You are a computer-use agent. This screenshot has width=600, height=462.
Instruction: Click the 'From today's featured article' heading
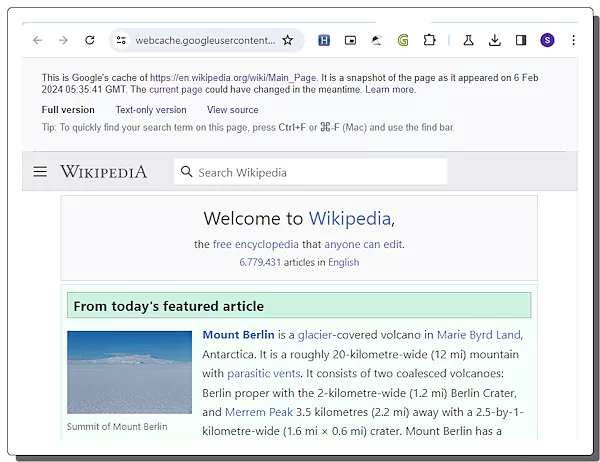pyautogui.click(x=169, y=306)
